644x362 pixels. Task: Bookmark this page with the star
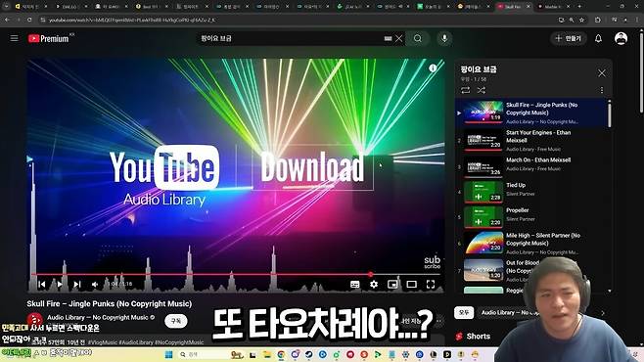point(581,20)
